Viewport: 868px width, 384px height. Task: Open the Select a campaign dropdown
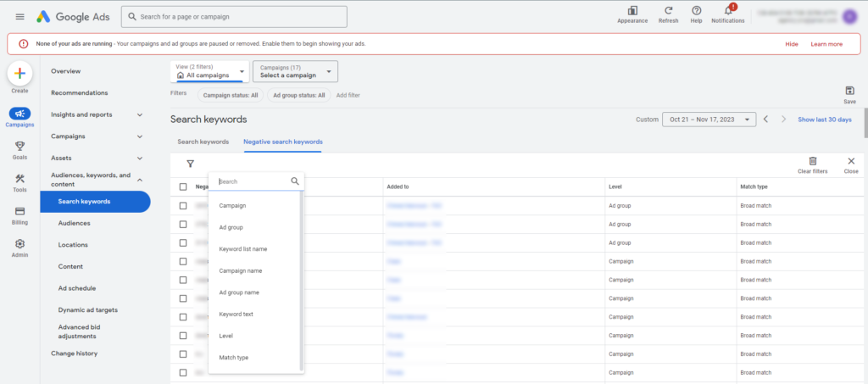pos(295,71)
